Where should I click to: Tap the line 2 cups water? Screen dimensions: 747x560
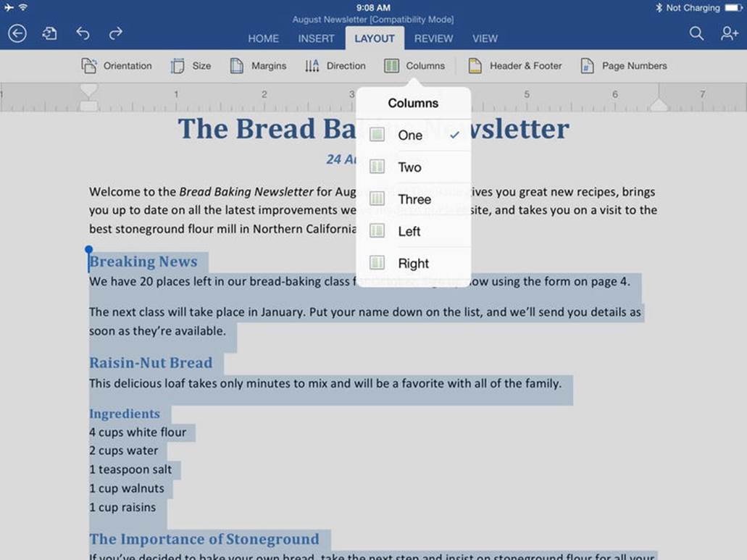[124, 451]
